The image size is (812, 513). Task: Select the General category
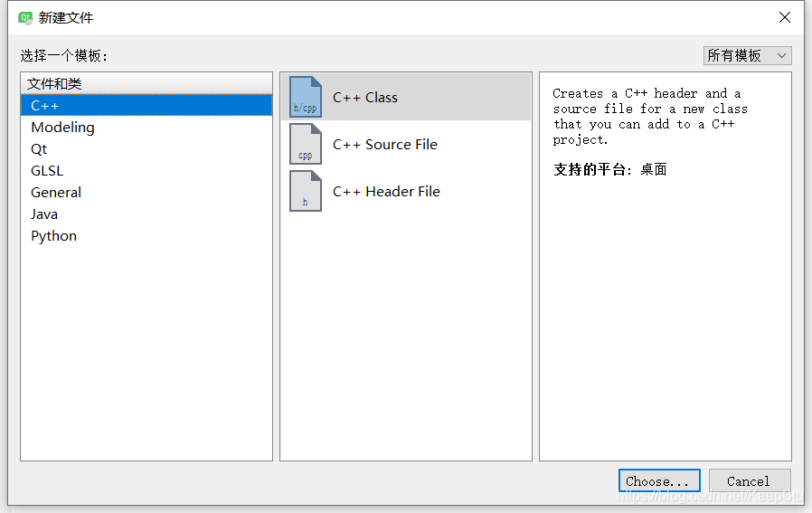pyautogui.click(x=146, y=192)
